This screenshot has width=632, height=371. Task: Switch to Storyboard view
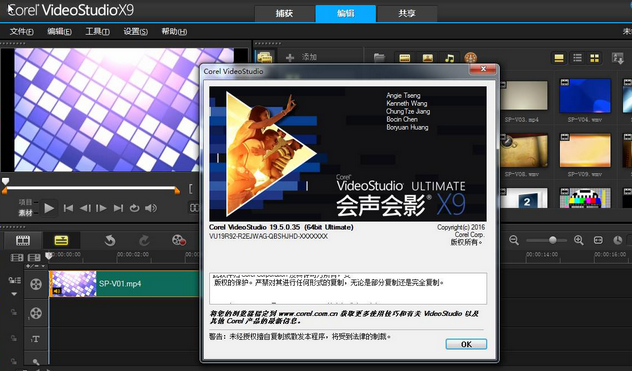point(23,241)
